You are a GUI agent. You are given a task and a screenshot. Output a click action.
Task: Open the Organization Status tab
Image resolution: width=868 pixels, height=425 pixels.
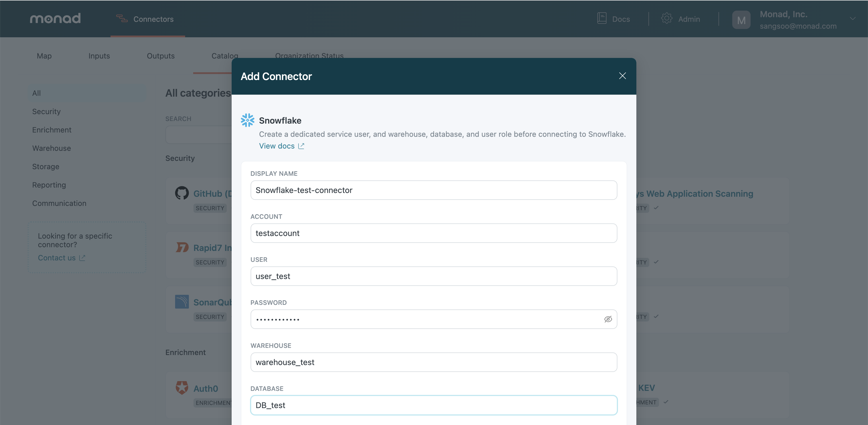pos(309,56)
